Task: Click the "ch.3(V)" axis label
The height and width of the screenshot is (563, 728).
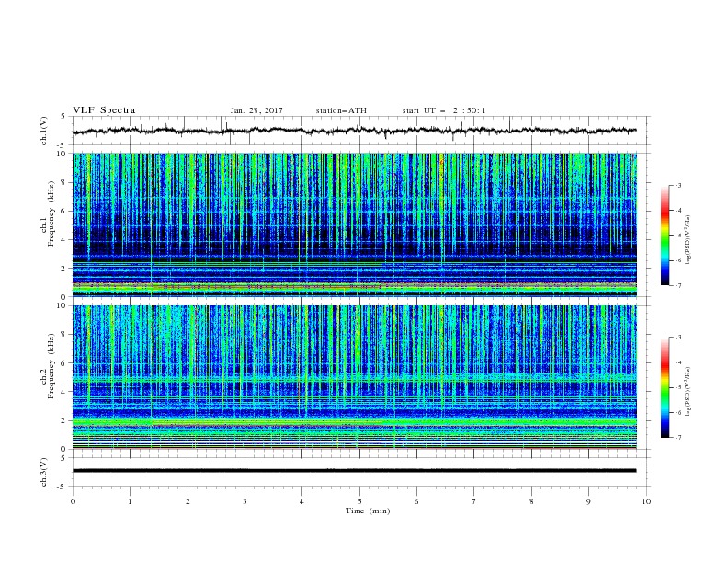Action: 44,472
